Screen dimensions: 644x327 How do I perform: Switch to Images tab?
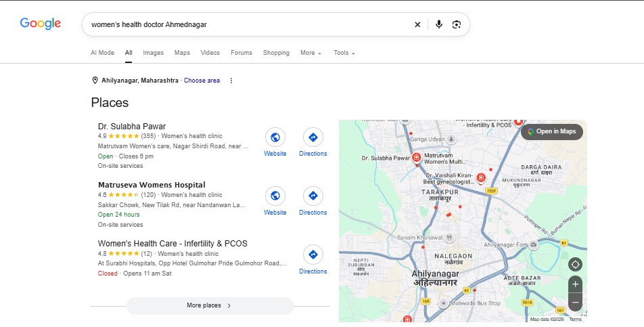tap(153, 53)
